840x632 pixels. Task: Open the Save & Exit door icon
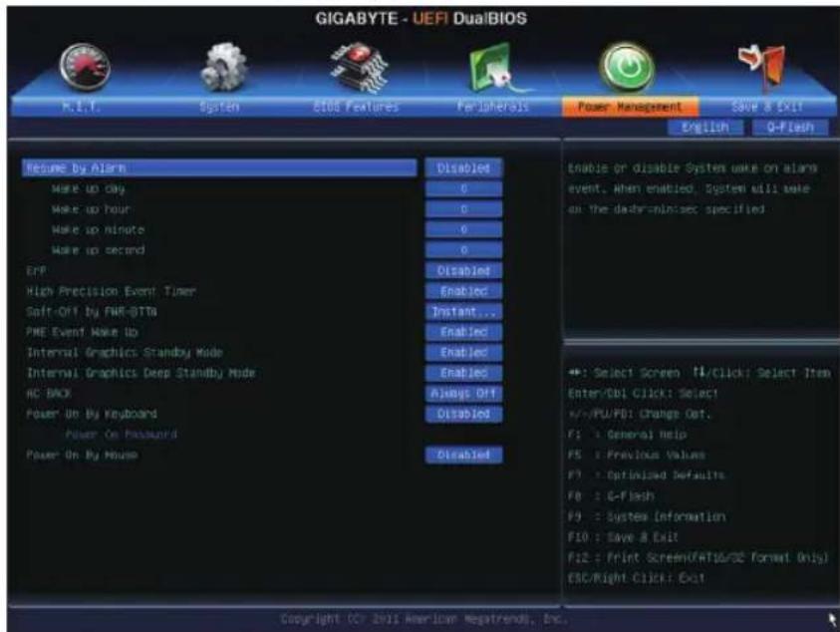point(762,66)
